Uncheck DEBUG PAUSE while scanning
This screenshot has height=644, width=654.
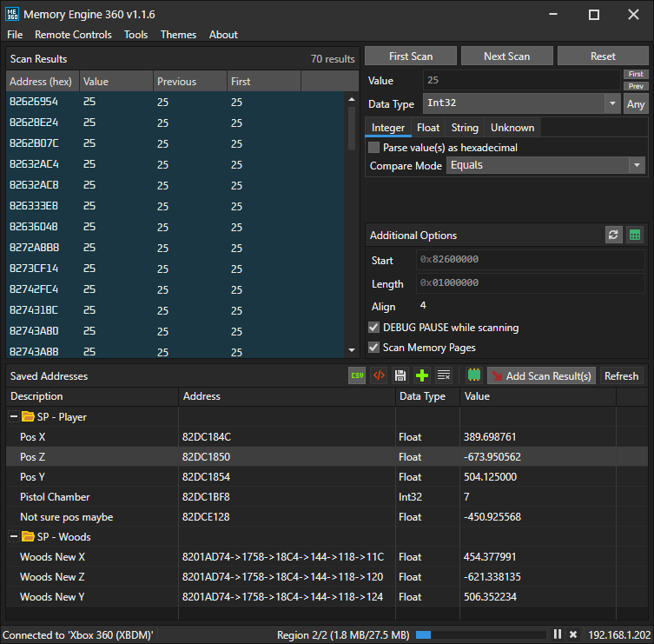373,328
